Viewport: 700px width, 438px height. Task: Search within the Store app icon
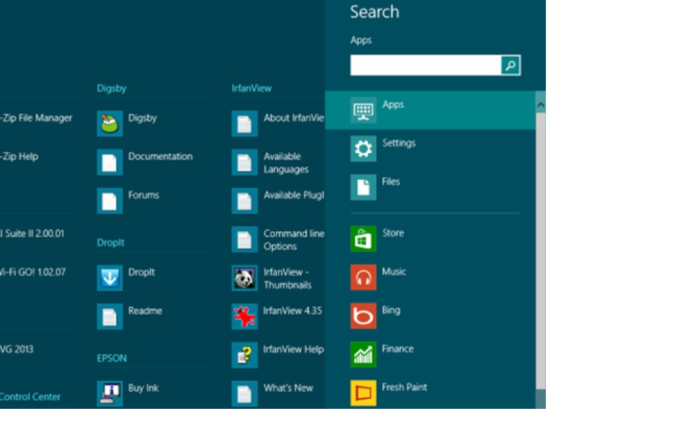click(363, 239)
